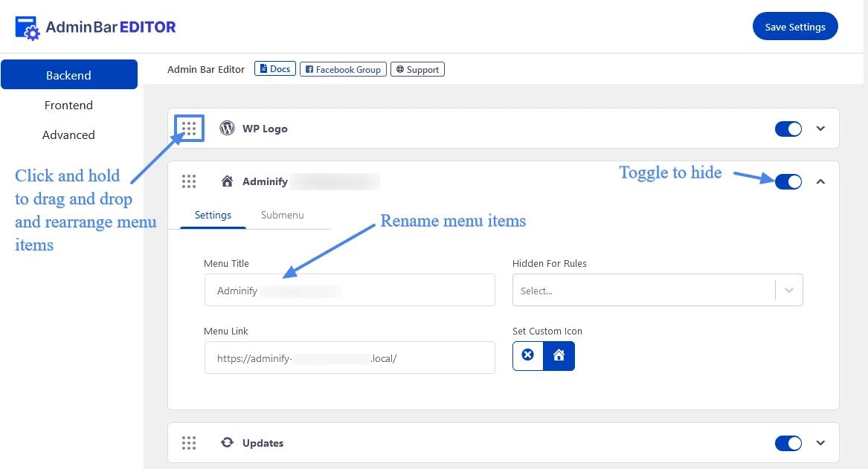Click the Save Settings button
This screenshot has width=868, height=469.
point(795,26)
